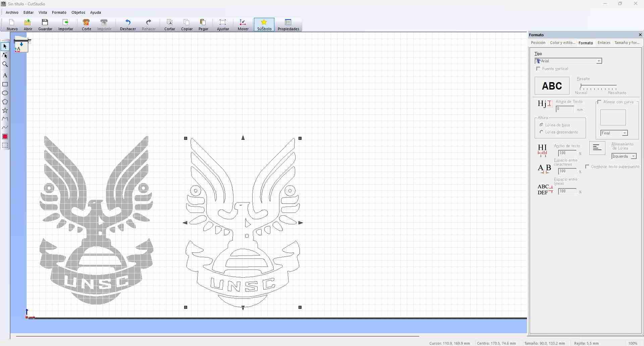Image resolution: width=644 pixels, height=346 pixels.
Task: Open the Objetos menu
Action: pos(78,12)
